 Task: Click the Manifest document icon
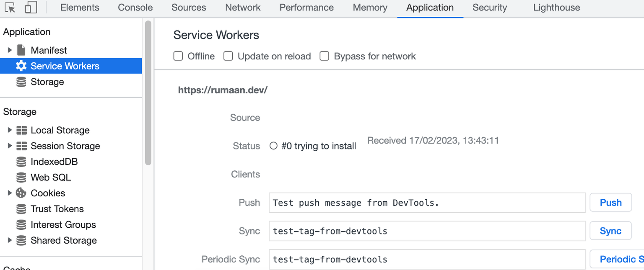pos(21,50)
